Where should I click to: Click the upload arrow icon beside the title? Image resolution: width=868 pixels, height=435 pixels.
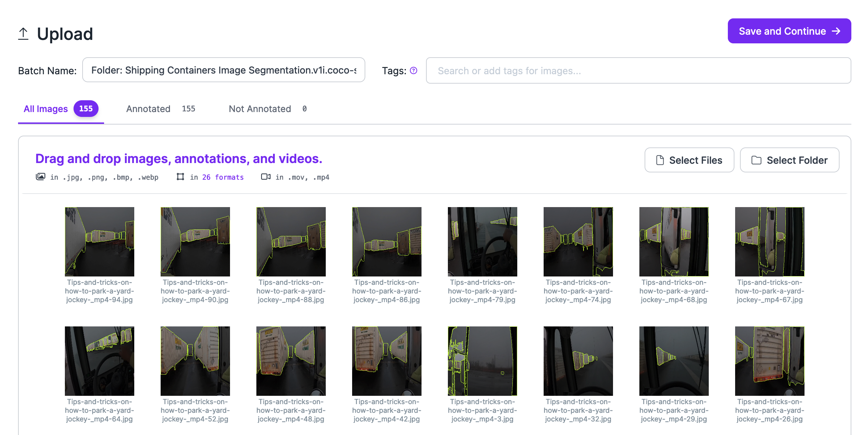click(23, 34)
